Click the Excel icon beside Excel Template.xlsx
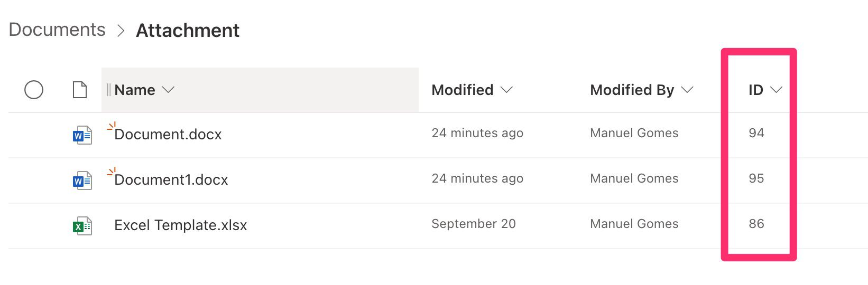 82,226
